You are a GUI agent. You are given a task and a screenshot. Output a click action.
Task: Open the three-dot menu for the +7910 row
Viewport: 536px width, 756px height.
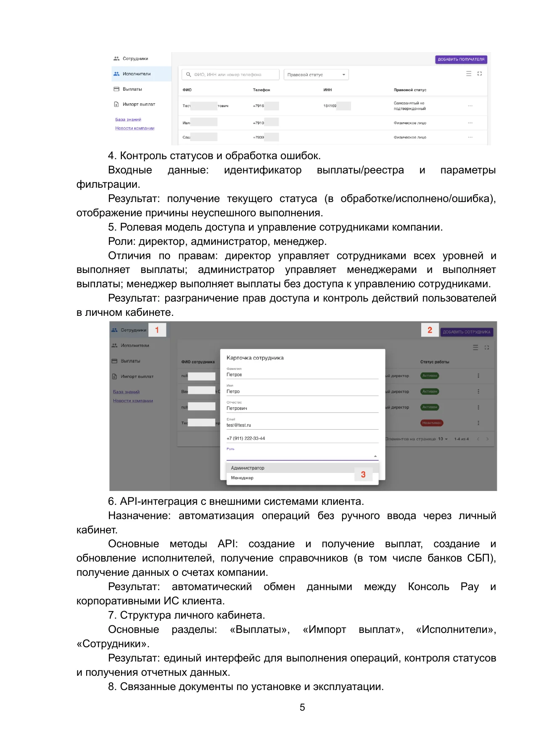pos(470,123)
